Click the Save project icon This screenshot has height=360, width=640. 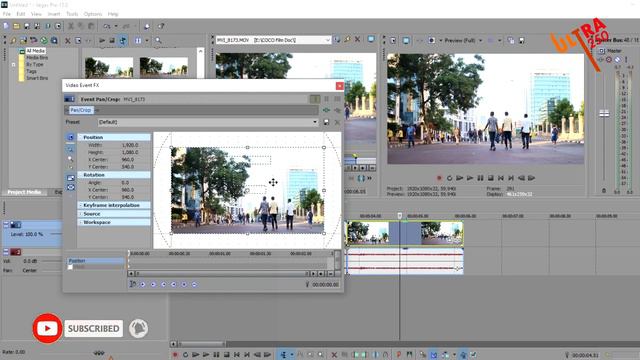click(x=27, y=26)
